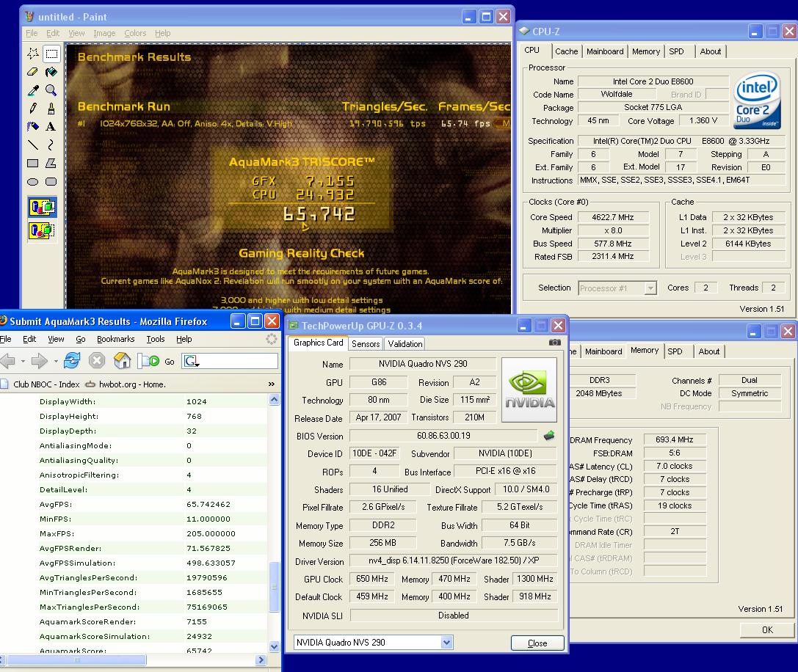Click Firefox Back arrow button
Viewport: 798px width, 672px height.
[x=7, y=361]
